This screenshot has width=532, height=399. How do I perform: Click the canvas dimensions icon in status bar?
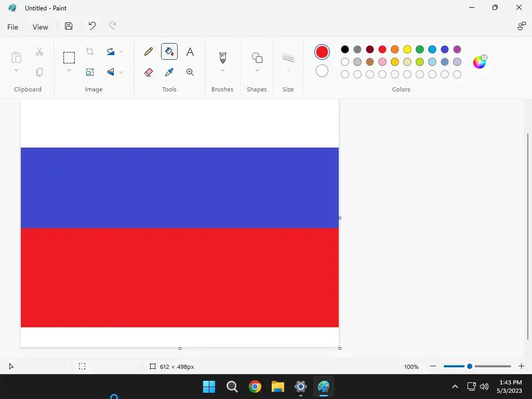point(153,366)
